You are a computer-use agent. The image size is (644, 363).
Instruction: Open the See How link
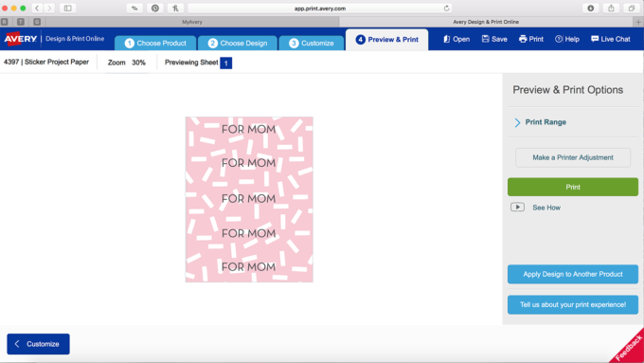click(546, 208)
